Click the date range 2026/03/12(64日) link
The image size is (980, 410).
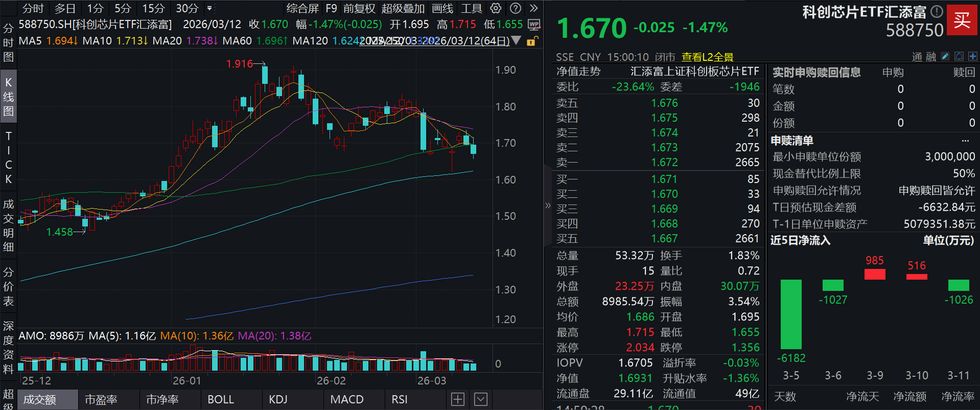tap(434, 40)
